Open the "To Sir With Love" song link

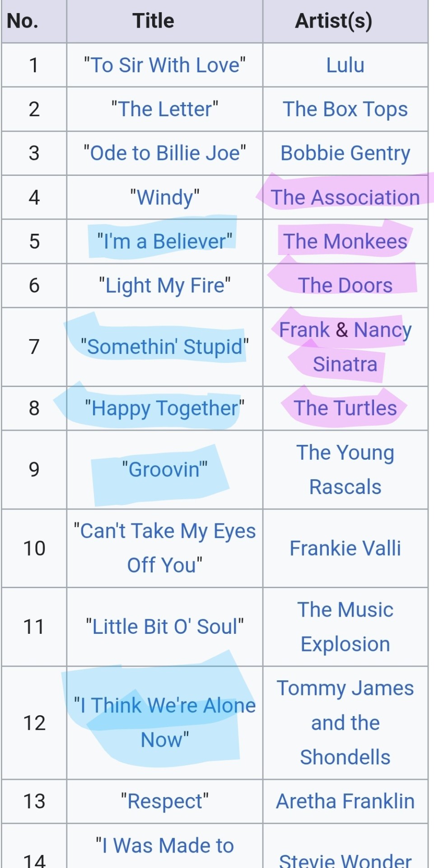coord(165,65)
